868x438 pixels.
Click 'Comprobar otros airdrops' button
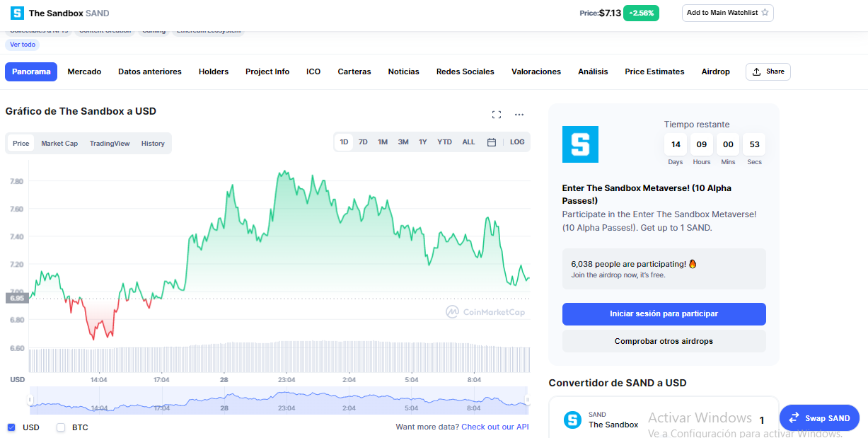pyautogui.click(x=664, y=341)
